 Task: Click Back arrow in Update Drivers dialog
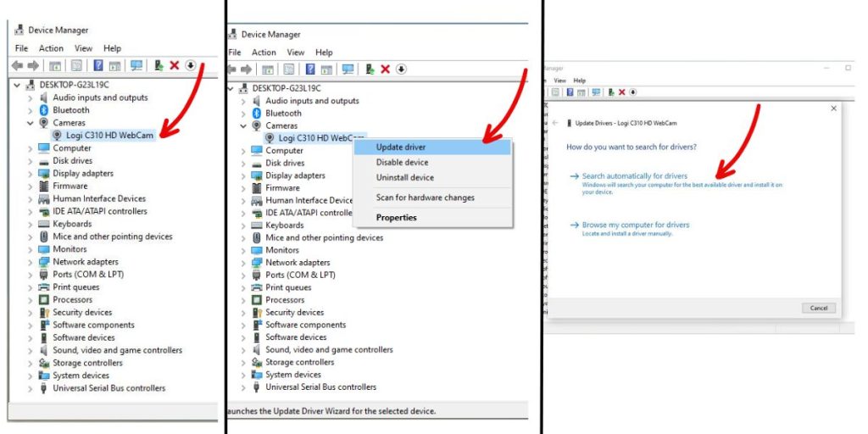tap(555, 123)
